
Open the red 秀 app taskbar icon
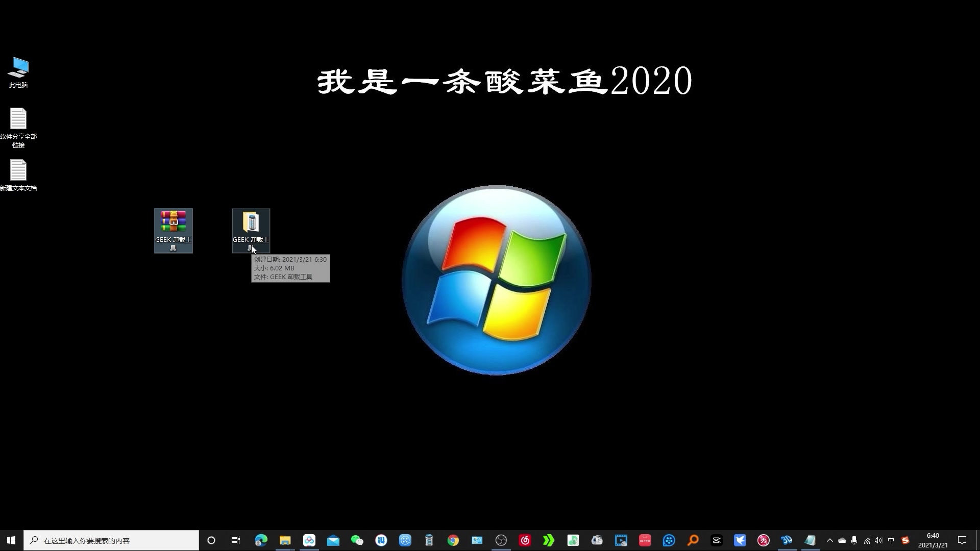764,540
